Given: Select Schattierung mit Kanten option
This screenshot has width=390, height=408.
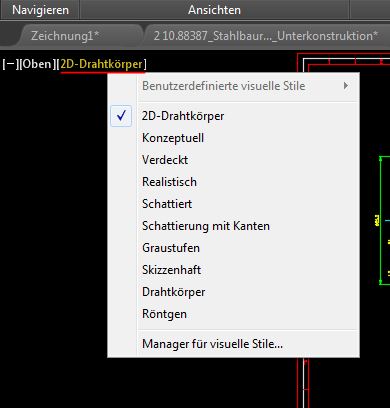Looking at the screenshot, I should (233, 226).
